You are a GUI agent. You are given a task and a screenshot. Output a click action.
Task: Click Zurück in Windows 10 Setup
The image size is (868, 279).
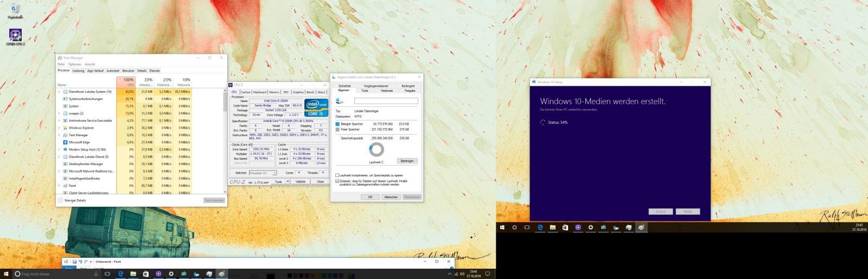(x=660, y=212)
